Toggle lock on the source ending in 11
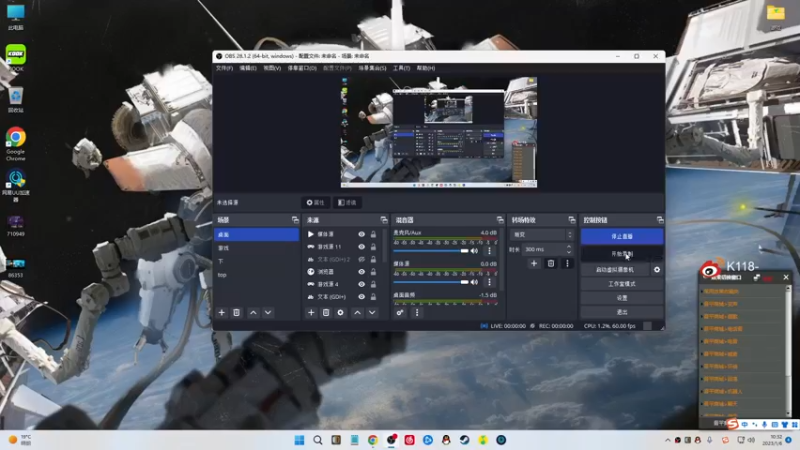 pos(373,246)
